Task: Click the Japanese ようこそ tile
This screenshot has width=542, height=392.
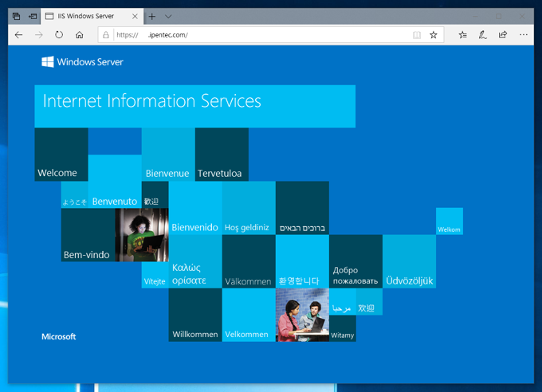Action: pyautogui.click(x=75, y=194)
